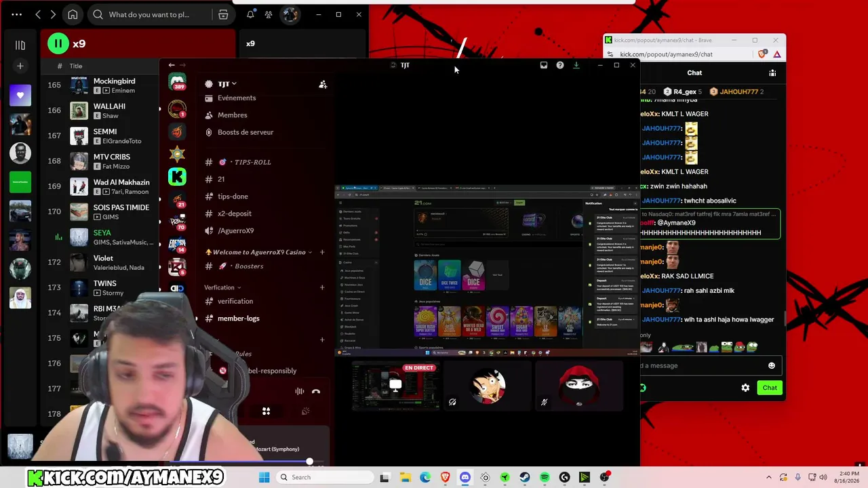Pause the x9 playlist in Spotify
868x488 pixels.
(58, 44)
